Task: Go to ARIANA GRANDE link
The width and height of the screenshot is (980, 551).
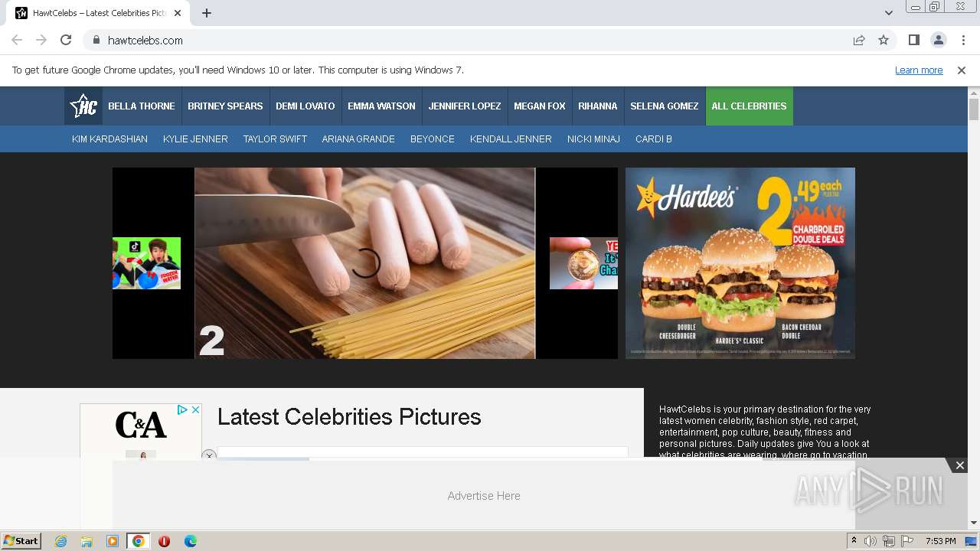Action: pos(358,139)
